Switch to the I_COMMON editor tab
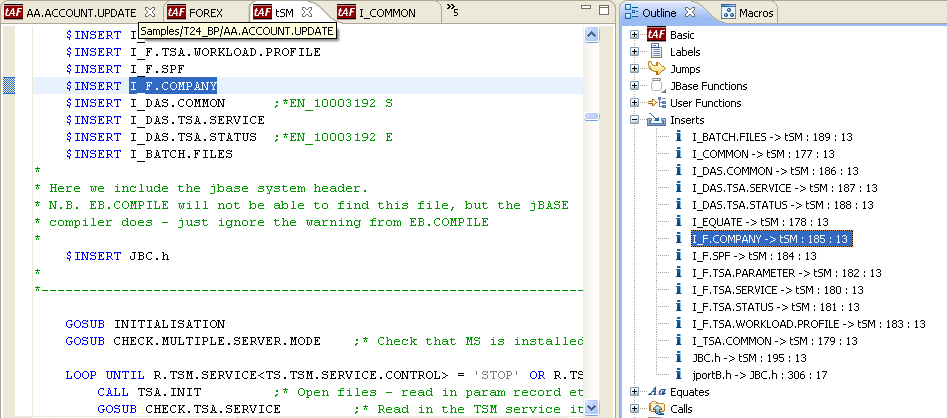Screen dimensions: 947x418 379,12
